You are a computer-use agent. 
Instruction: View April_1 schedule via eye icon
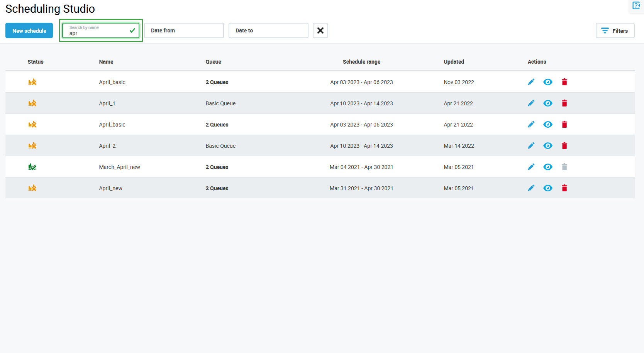(x=547, y=103)
